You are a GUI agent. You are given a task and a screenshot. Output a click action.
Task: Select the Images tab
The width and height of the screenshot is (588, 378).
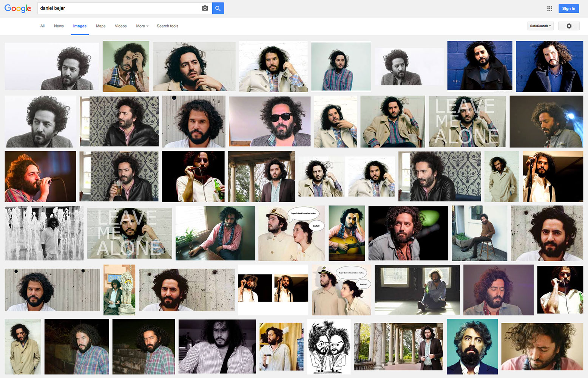tap(80, 26)
